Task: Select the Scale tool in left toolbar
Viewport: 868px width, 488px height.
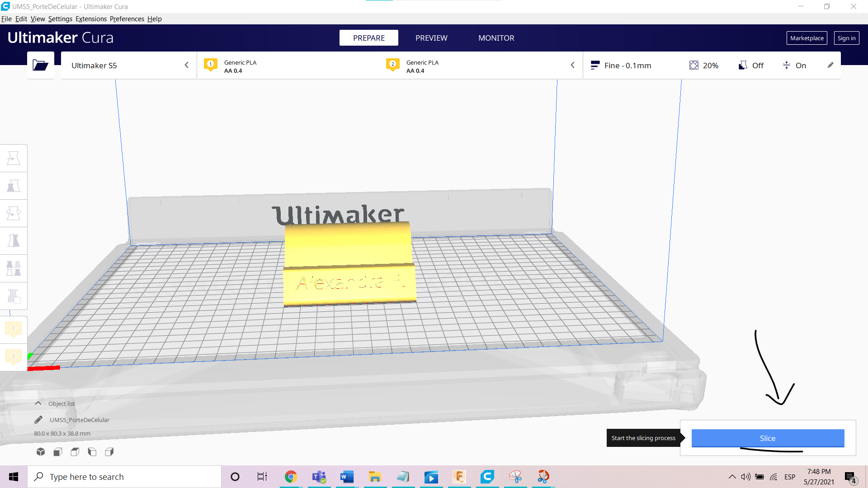Action: [14, 186]
